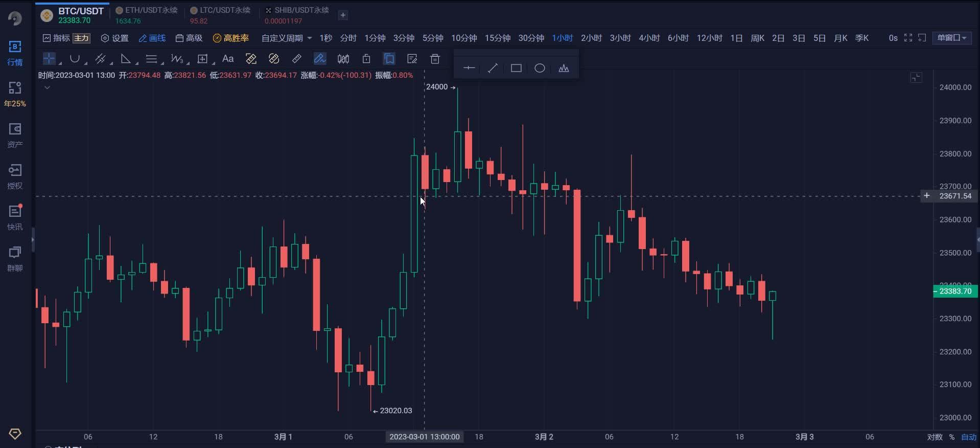980x448 pixels.
Task: Click the trash icon to delete drawings
Action: coord(435,59)
